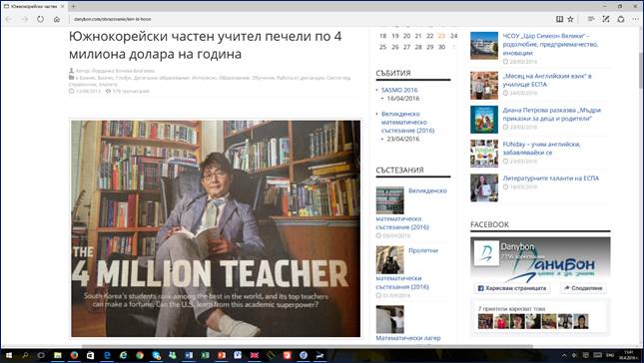Viewport: 644px width, 363px height.
Task: Click the article author name link
Action: coord(123,71)
